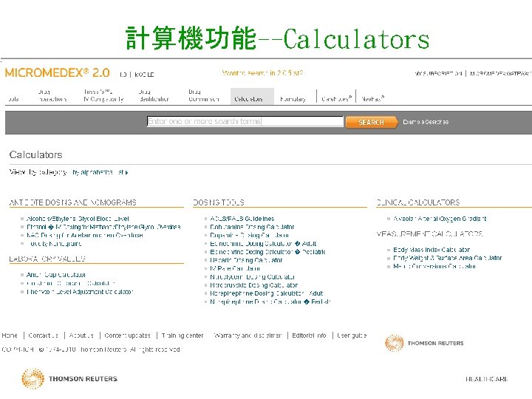This screenshot has height=399, width=532.
Task: Click the Dosing Tools heading
Action: [x=219, y=202]
